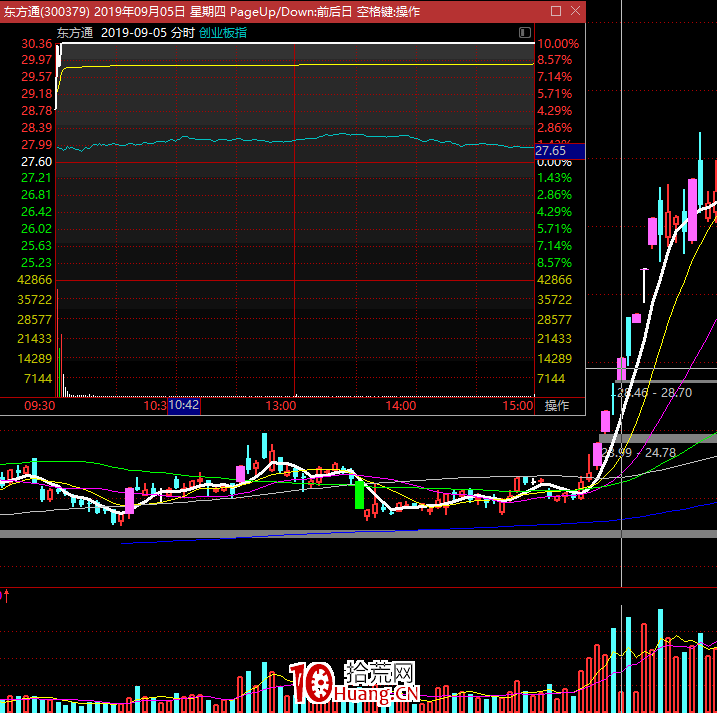Click the 42866 volume label on left axis
Screen dimensions: 717x713
(x=36, y=281)
